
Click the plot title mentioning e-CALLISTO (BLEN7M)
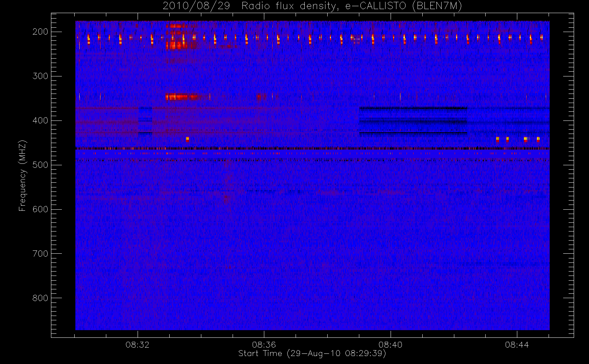tap(312, 6)
